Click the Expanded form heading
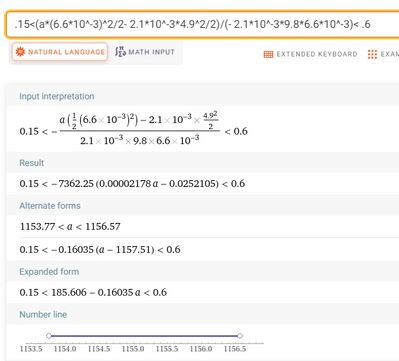 pyautogui.click(x=49, y=272)
